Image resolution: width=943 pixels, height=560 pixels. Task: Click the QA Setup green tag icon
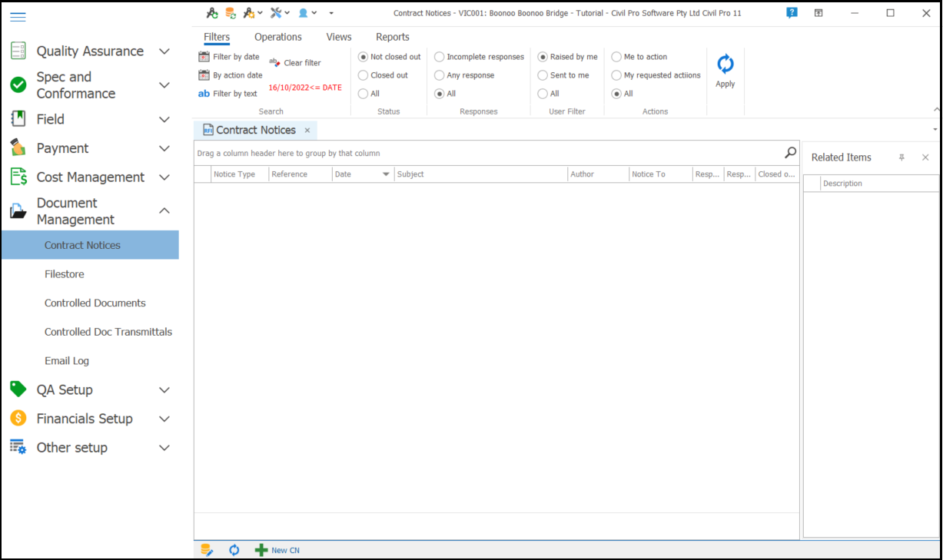tap(18, 389)
